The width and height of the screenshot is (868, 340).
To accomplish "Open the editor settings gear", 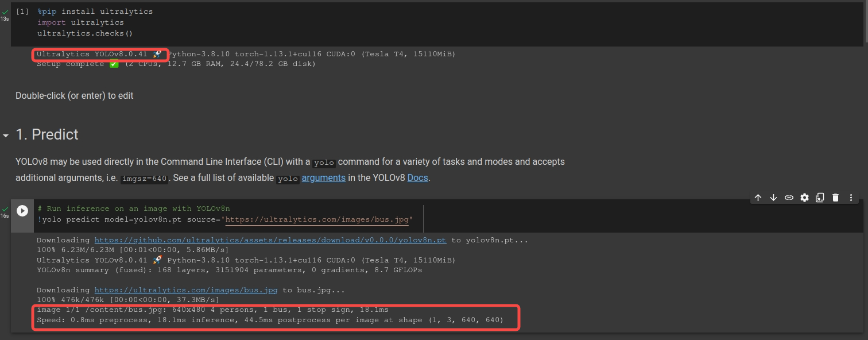I will pyautogui.click(x=805, y=198).
